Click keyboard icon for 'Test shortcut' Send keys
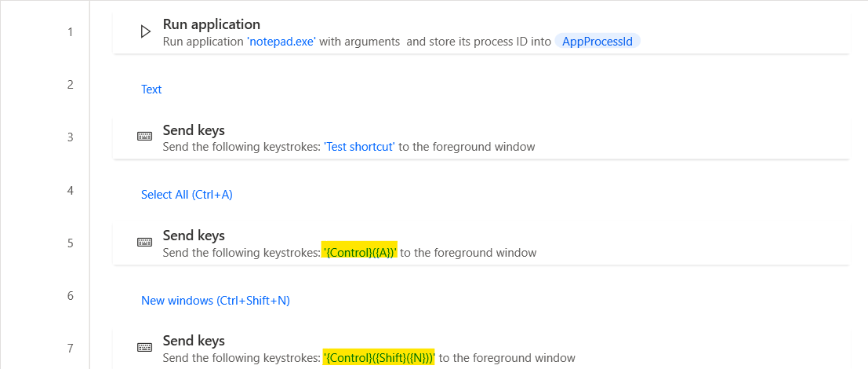The width and height of the screenshot is (868, 369). 145,137
